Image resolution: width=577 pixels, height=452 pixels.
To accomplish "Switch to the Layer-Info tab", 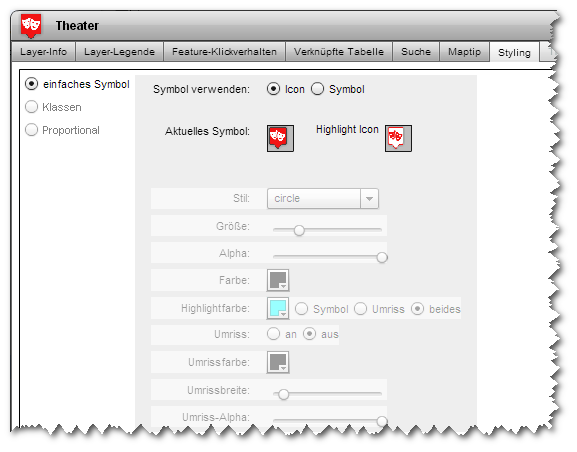I will coord(44,52).
